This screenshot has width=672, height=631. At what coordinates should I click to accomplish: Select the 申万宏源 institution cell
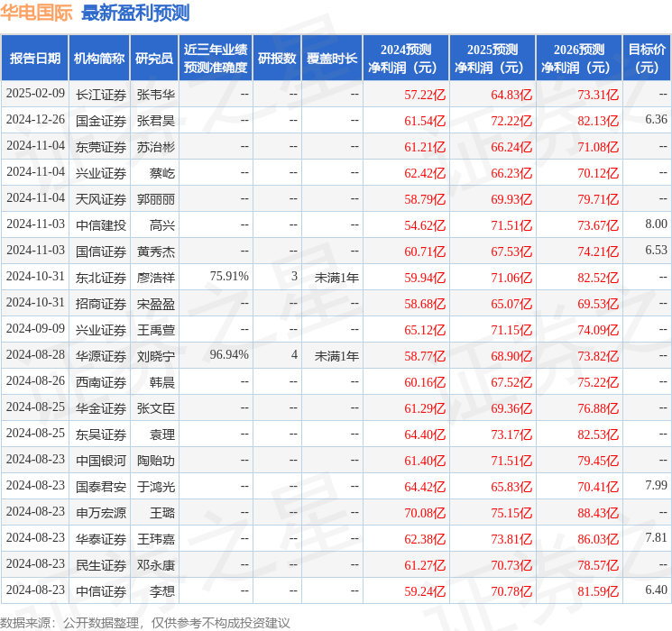(101, 513)
